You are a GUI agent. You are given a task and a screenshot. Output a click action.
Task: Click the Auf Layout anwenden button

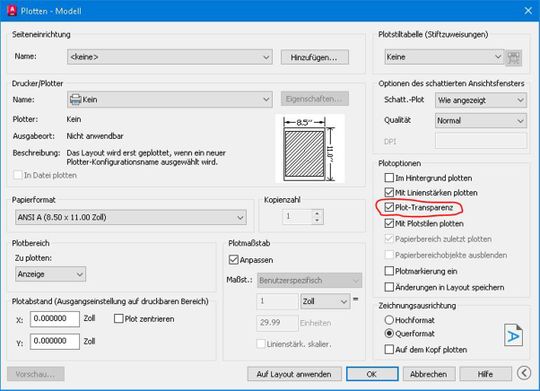[x=294, y=374]
